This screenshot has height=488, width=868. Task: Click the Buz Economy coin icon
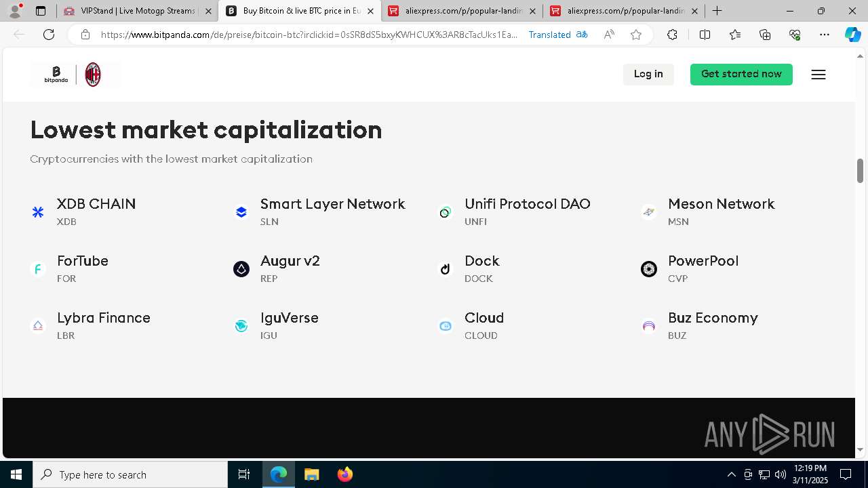tap(649, 326)
